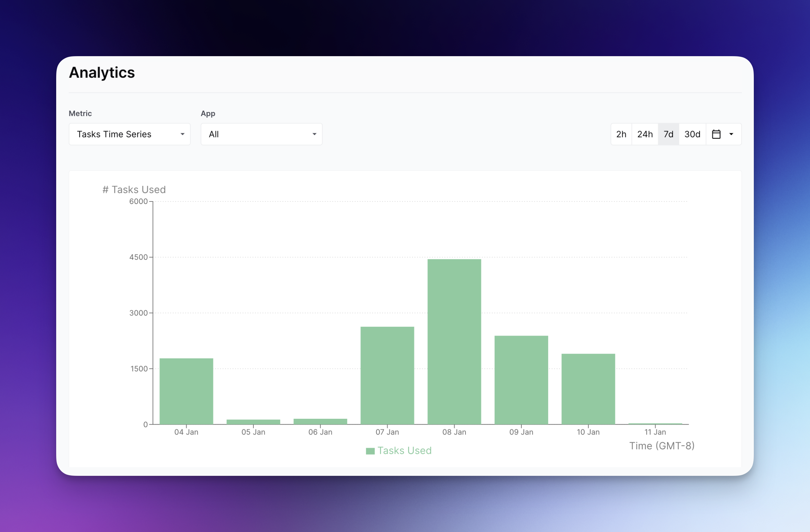Click the Analytics page heading
Screen dimensions: 810x532
point(102,73)
